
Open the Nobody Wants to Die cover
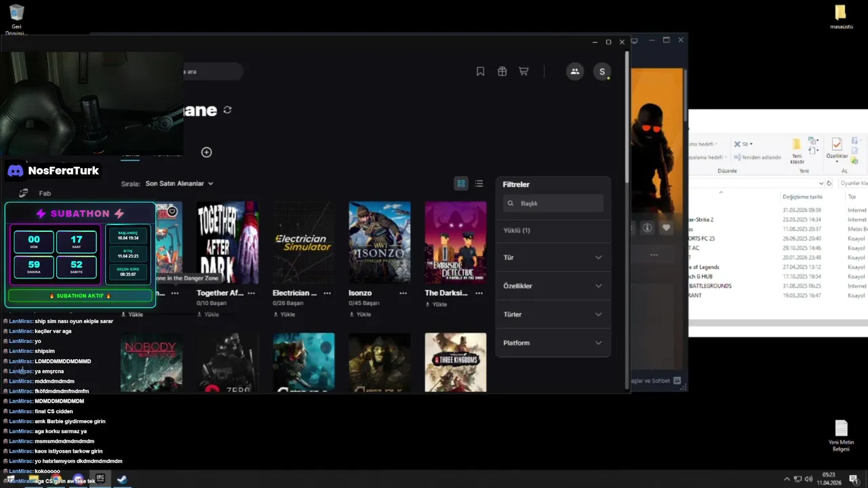click(x=151, y=362)
